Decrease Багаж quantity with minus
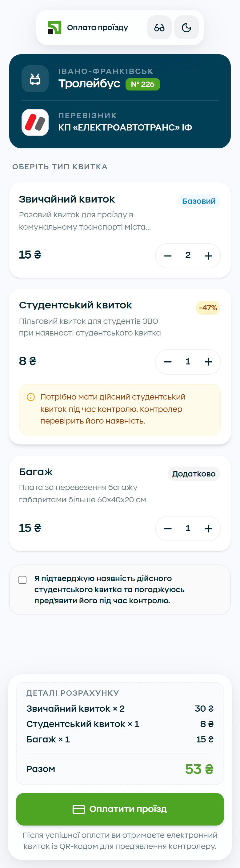This screenshot has height=868, width=240. point(168,528)
